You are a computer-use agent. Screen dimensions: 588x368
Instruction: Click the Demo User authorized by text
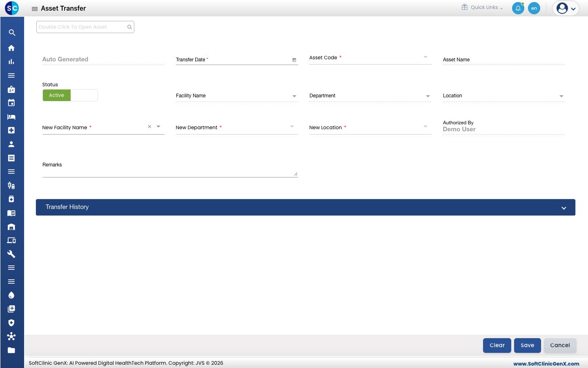tap(459, 129)
